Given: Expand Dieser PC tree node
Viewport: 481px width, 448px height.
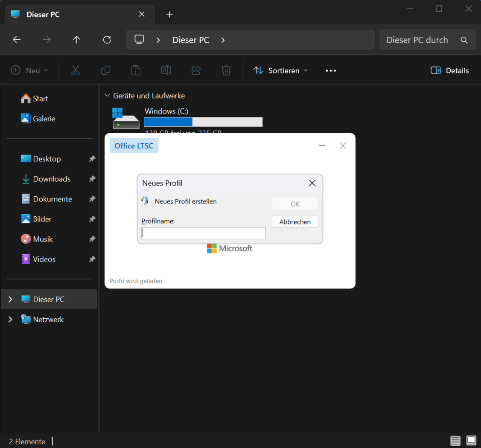Looking at the screenshot, I should pos(10,299).
